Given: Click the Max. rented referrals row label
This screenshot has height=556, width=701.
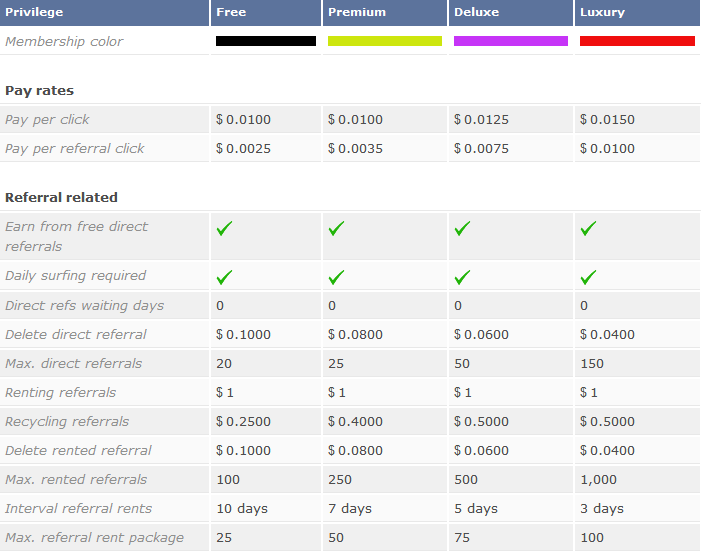Looking at the screenshot, I should [76, 480].
